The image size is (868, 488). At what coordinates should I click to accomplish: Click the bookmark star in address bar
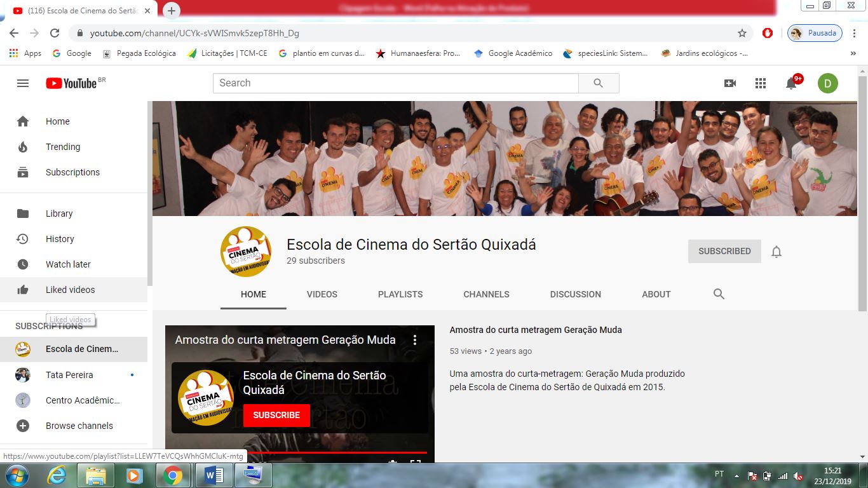[742, 33]
